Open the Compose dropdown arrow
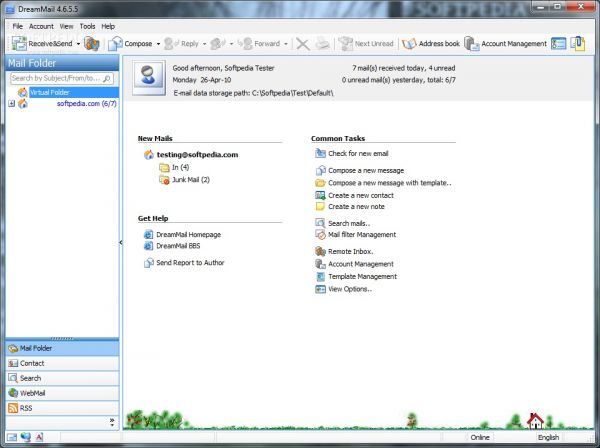Screen dimensions: 600x448 click(158, 44)
